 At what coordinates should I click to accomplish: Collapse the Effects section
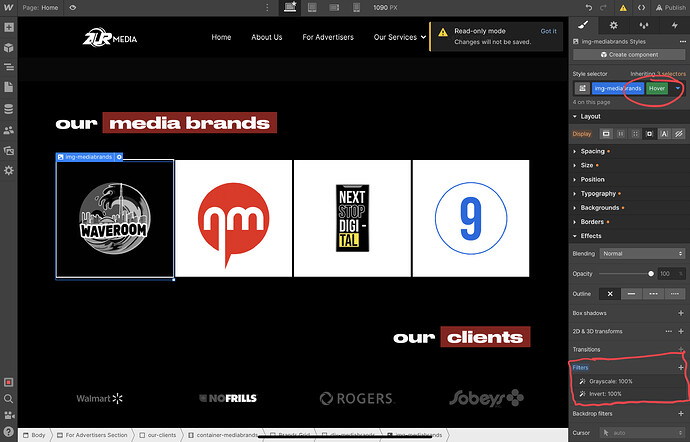click(x=629, y=236)
